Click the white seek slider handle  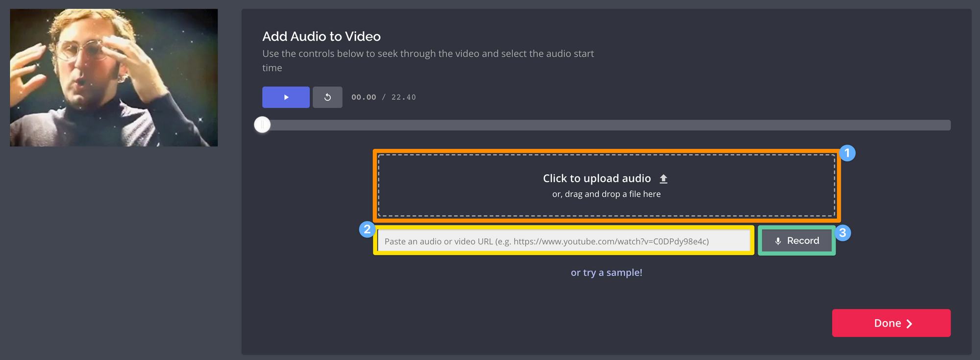coord(262,125)
